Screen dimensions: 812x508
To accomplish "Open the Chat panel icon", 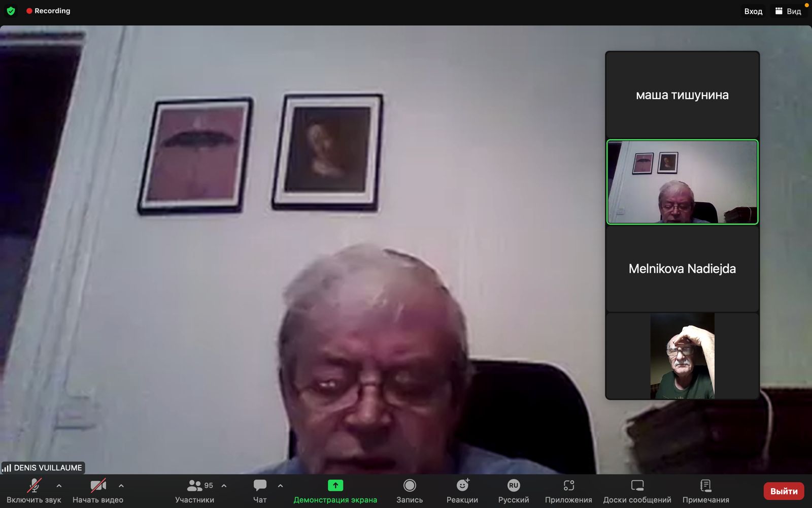I will click(x=260, y=486).
